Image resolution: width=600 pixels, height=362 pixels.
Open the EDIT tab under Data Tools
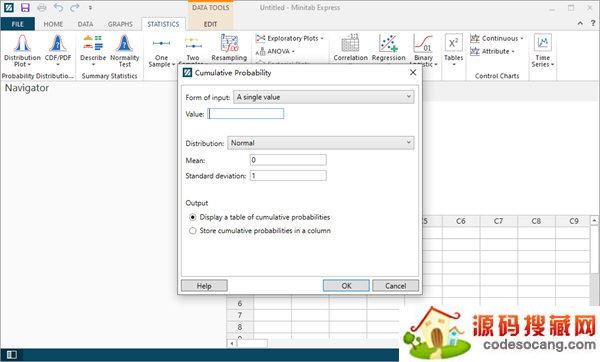pos(210,24)
